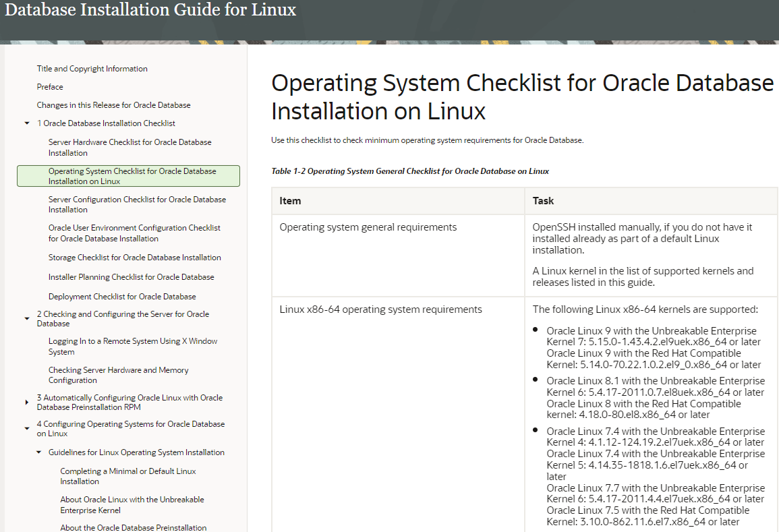Open 2 Checking and Configuring the Server for Oracle Database
The width and height of the screenshot is (779, 532).
123,318
